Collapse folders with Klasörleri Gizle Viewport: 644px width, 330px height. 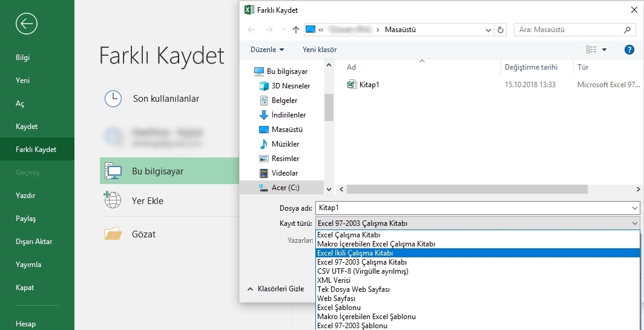click(276, 289)
